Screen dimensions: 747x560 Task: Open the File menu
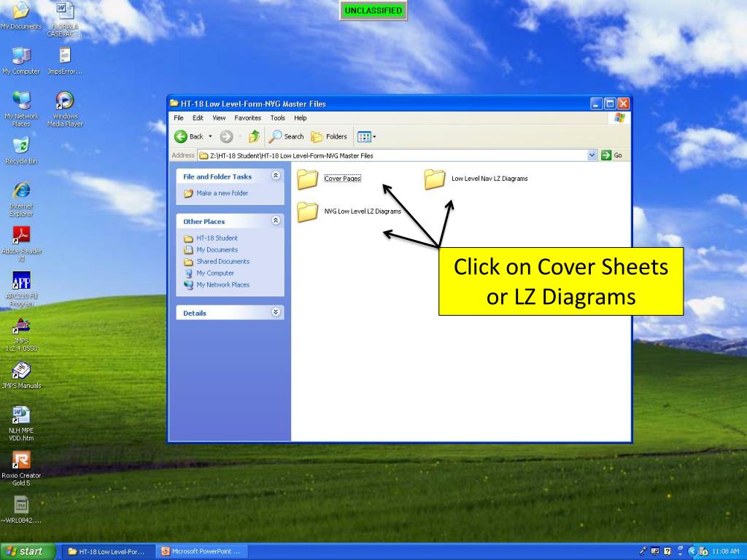pyautogui.click(x=179, y=117)
